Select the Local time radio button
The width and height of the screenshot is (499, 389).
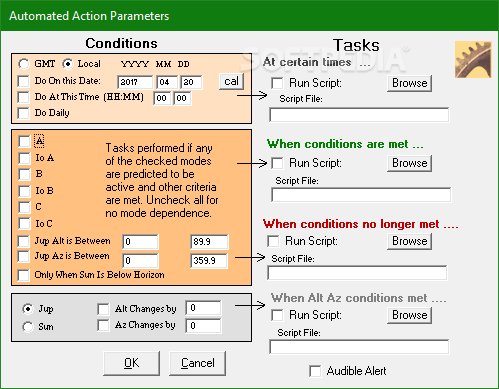(68, 64)
